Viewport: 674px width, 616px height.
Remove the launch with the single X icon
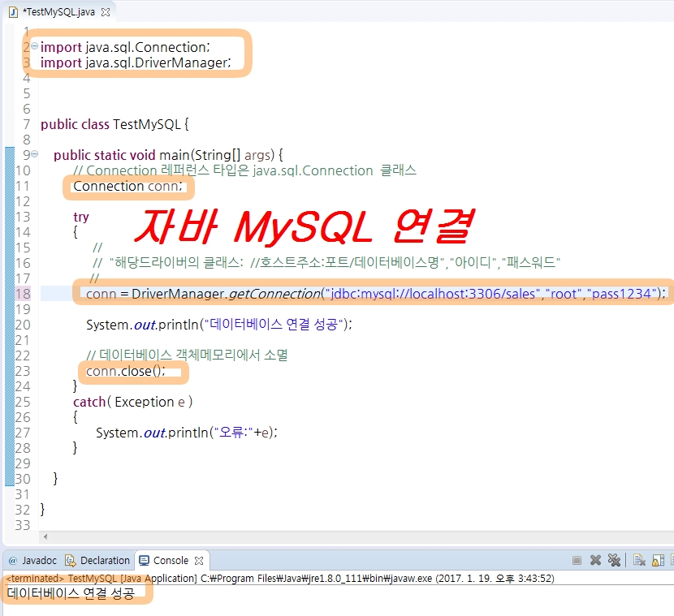(595, 560)
